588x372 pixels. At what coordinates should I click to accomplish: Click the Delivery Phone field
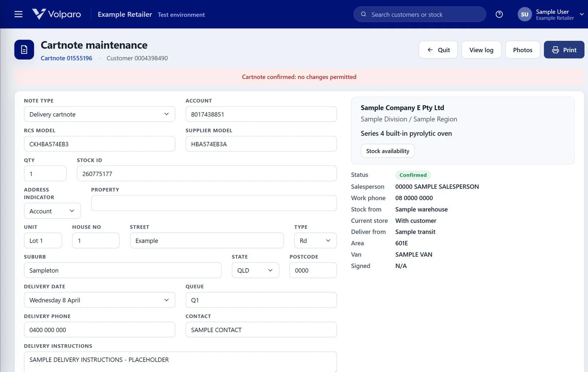point(100,330)
